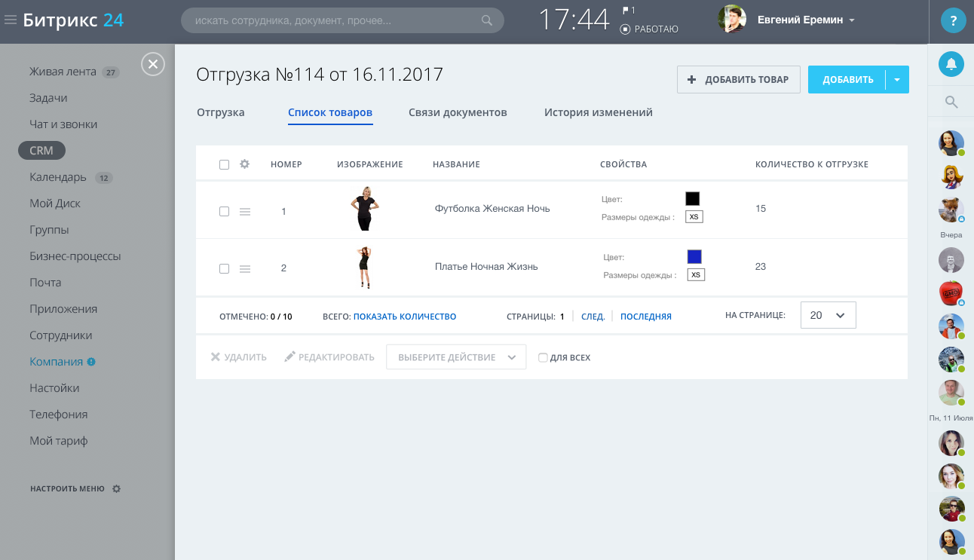Image resolution: width=974 pixels, height=560 pixels.
Task: Click the Работаю status icon
Action: click(625, 29)
